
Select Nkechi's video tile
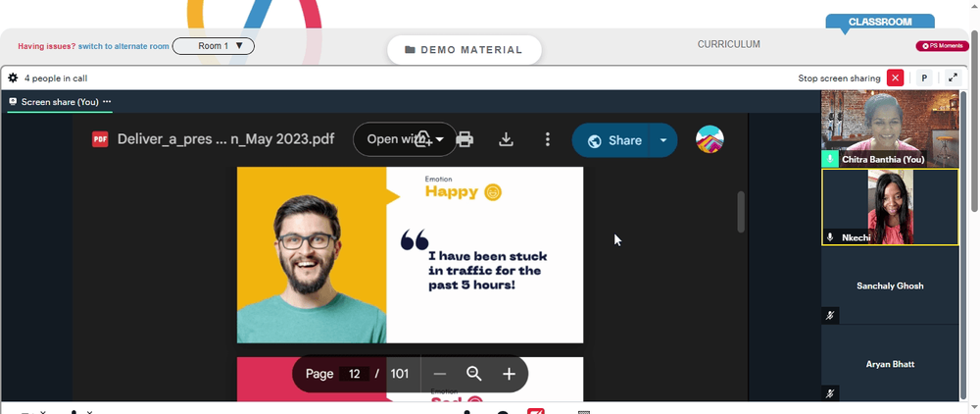(890, 207)
